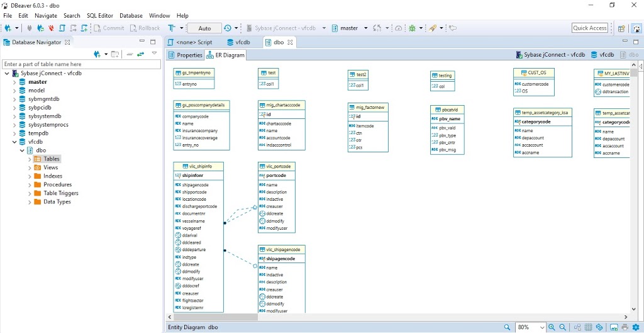Click the Refresh diagram icon

pyautogui.click(x=599, y=327)
